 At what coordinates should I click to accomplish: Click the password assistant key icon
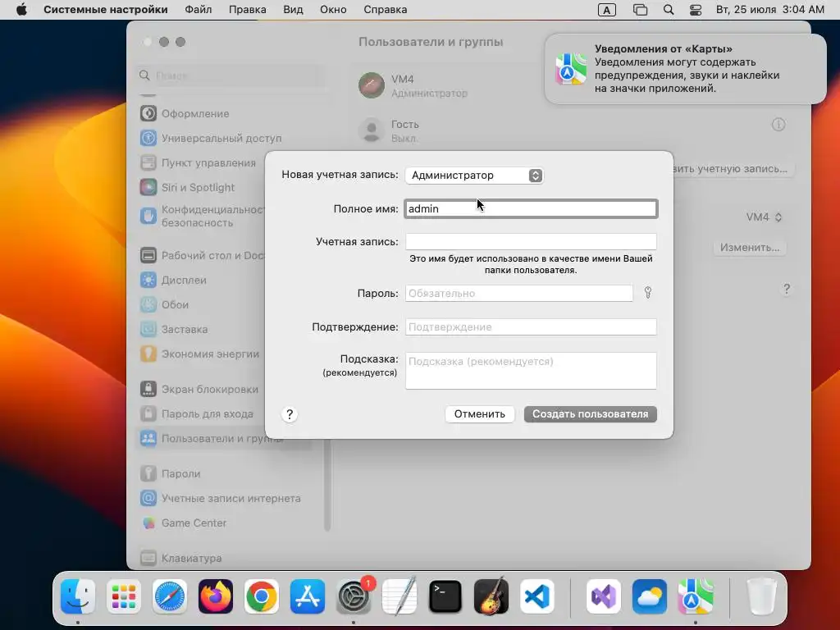(648, 293)
